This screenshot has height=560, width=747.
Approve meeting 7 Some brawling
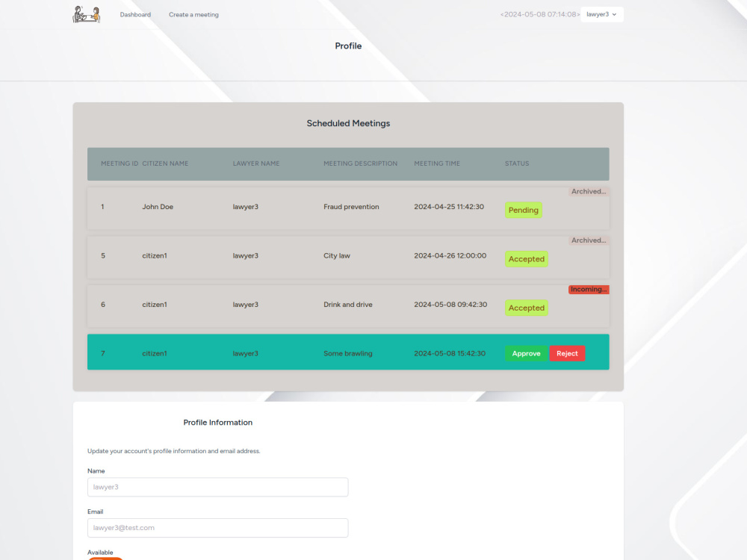click(x=526, y=353)
